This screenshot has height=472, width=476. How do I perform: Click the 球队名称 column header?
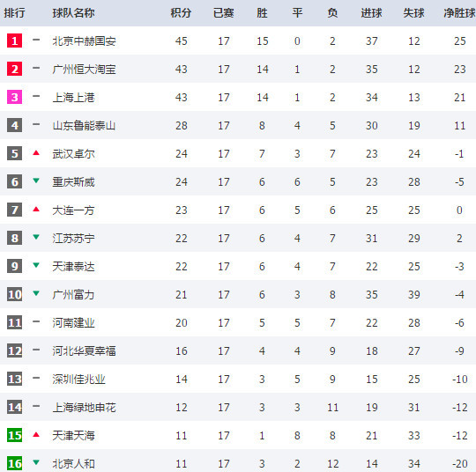[x=73, y=13]
